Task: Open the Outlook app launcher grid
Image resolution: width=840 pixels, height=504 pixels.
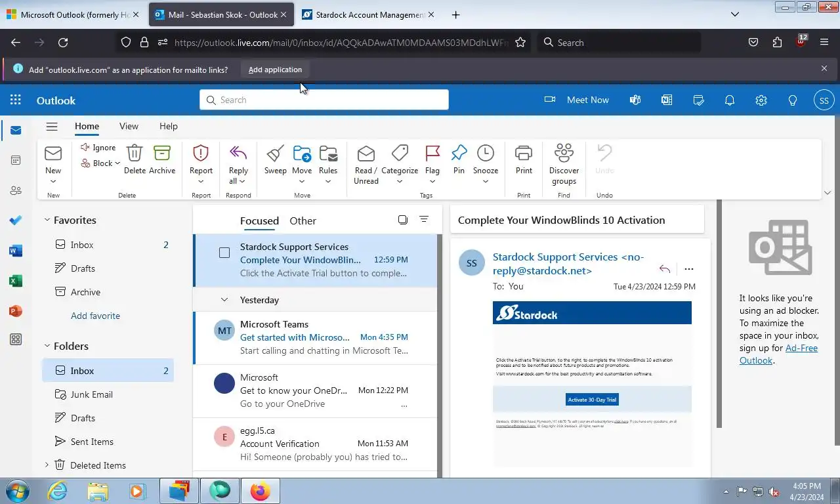Action: (x=16, y=100)
